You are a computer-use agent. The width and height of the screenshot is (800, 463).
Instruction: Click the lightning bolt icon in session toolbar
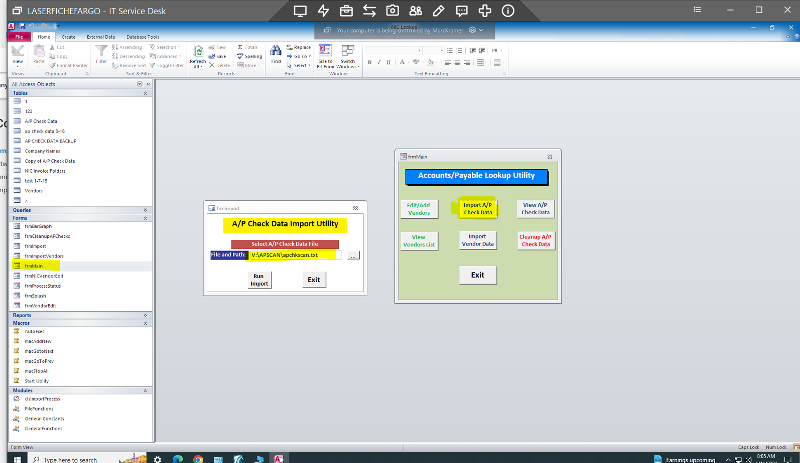pos(323,11)
